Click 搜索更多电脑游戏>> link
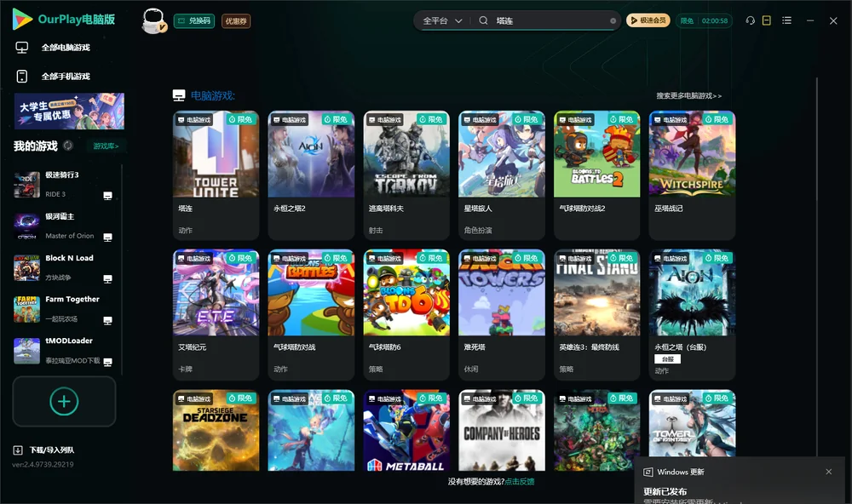The width and height of the screenshot is (852, 504). pos(688,95)
